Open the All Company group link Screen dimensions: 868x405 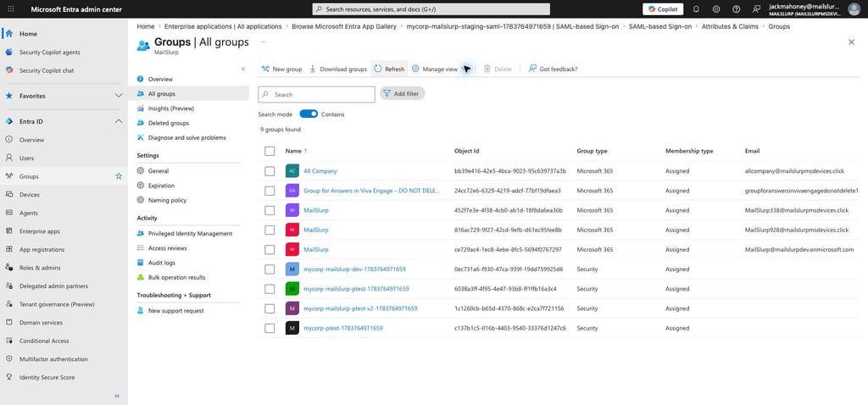pos(320,171)
